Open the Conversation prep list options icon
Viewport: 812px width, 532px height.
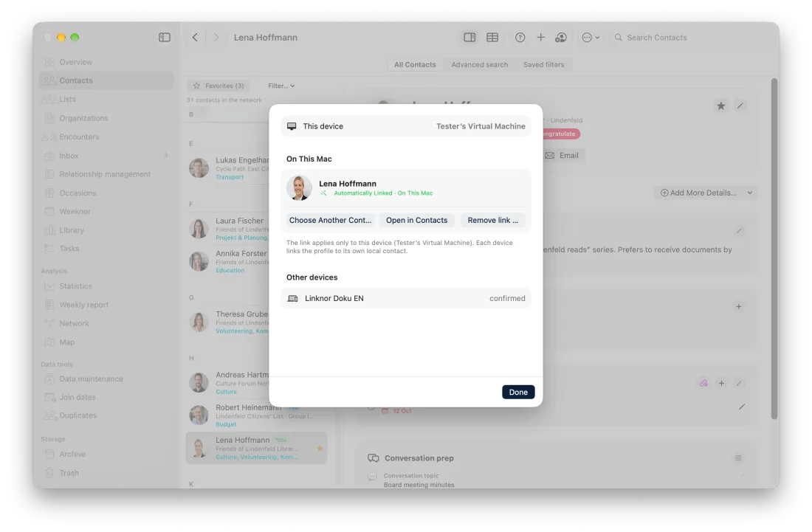click(x=738, y=458)
